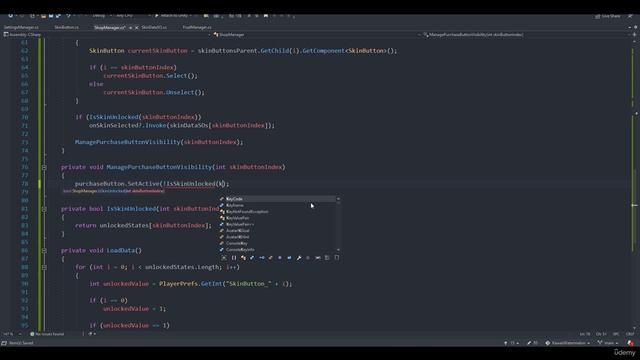Screen dimensions: 640x360
Task: Collapse the ManagePurchaseButtonVisibility method
Action: click(44, 167)
